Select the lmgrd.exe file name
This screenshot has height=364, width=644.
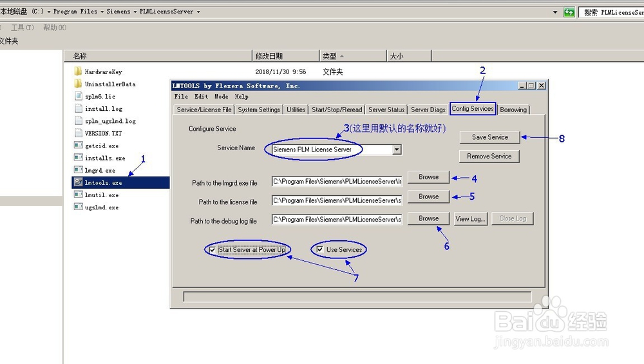point(100,171)
